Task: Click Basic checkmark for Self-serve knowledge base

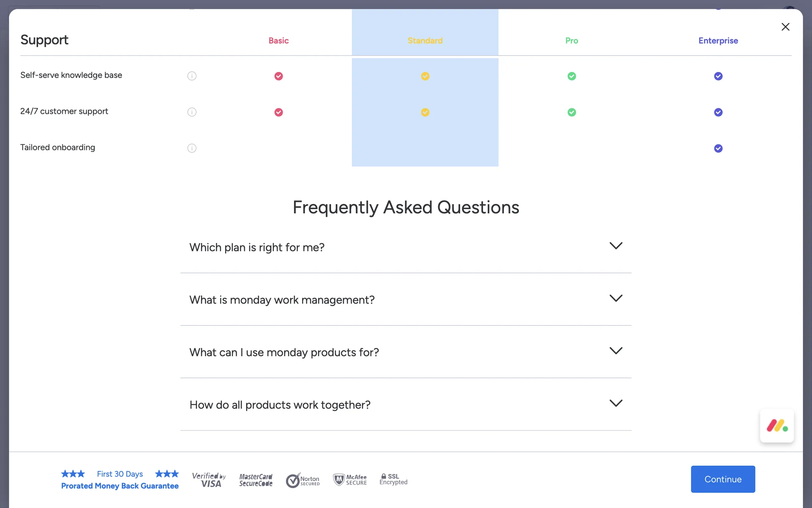Action: click(278, 76)
